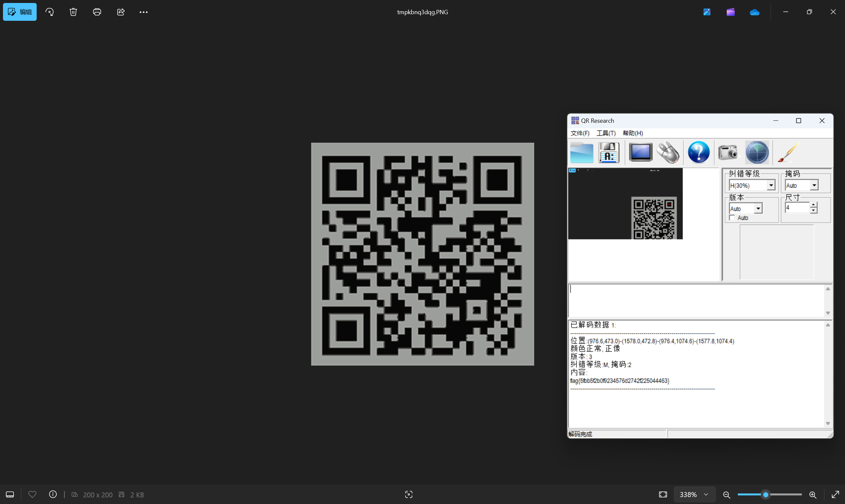Click the 版本: 3 line in output
Screen dimensions: 845x504
[581, 356]
